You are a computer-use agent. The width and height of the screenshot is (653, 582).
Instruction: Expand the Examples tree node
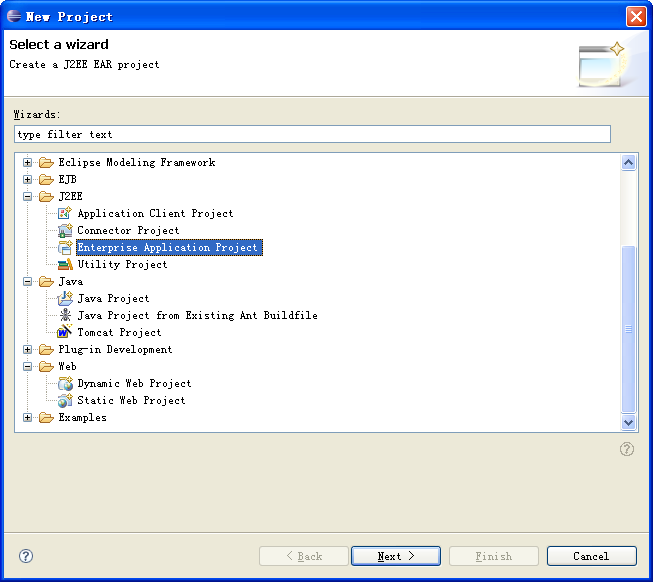click(27, 418)
